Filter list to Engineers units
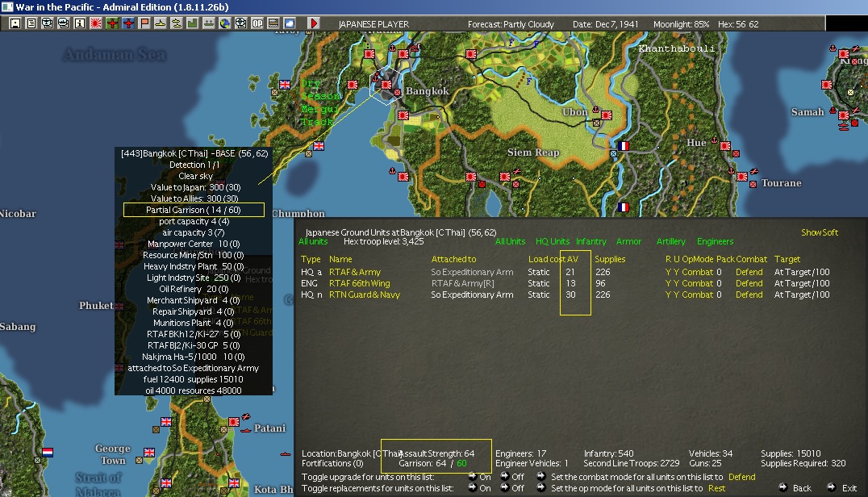The image size is (868, 497). click(x=716, y=241)
